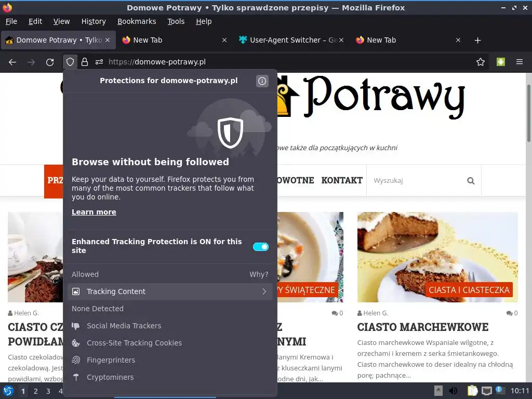The height and width of the screenshot is (399, 532).
Task: Open the User-Agent Switcher extension icon
Action: click(500, 62)
